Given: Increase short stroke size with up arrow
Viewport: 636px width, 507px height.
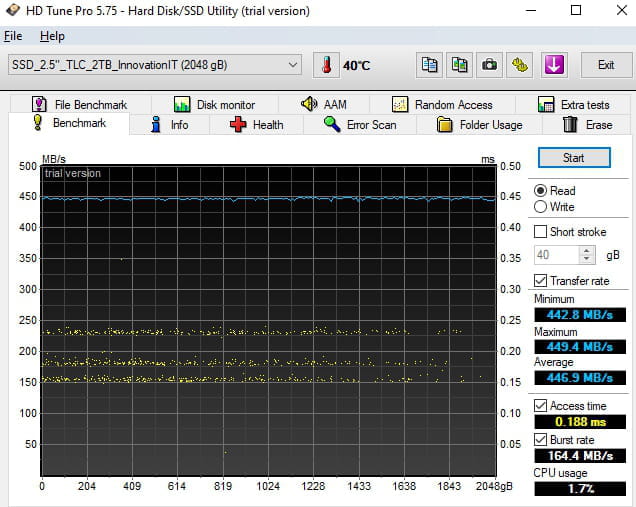Looking at the screenshot, I should pyautogui.click(x=587, y=251).
